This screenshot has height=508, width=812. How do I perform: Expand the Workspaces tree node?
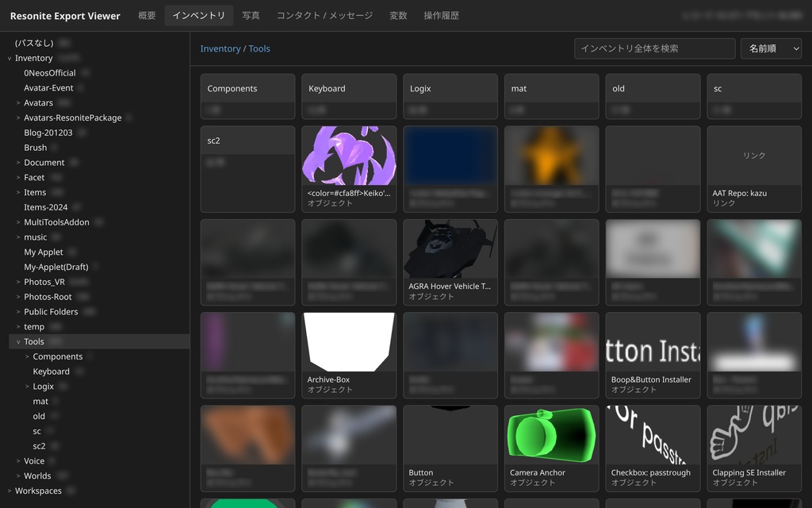(10, 491)
